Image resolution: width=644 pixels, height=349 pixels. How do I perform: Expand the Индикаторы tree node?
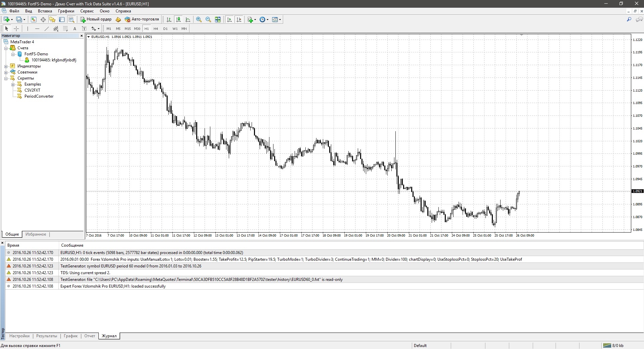pos(6,66)
